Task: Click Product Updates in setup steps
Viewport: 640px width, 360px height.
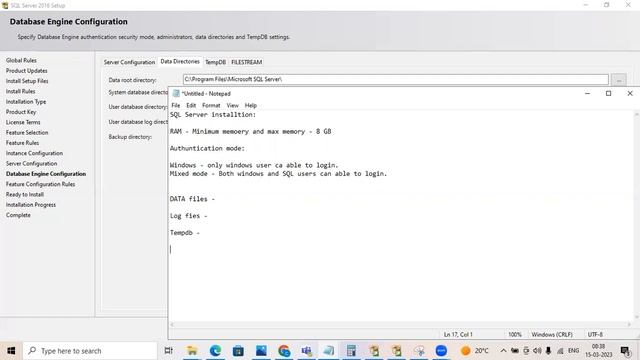Action: [x=27, y=71]
